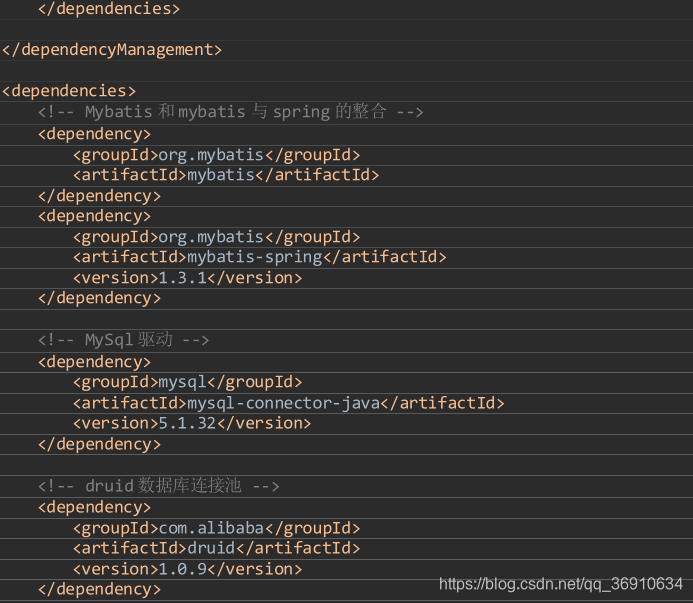Click the opening <dependencies> tag line

point(69,91)
